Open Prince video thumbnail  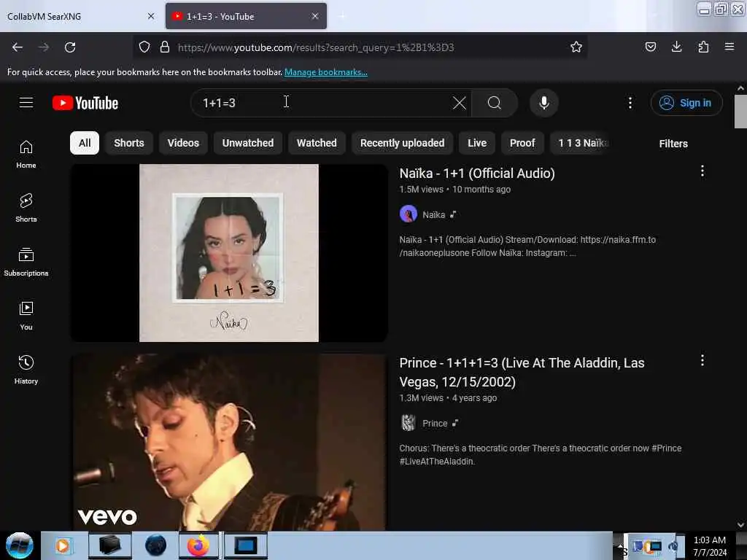point(229,443)
